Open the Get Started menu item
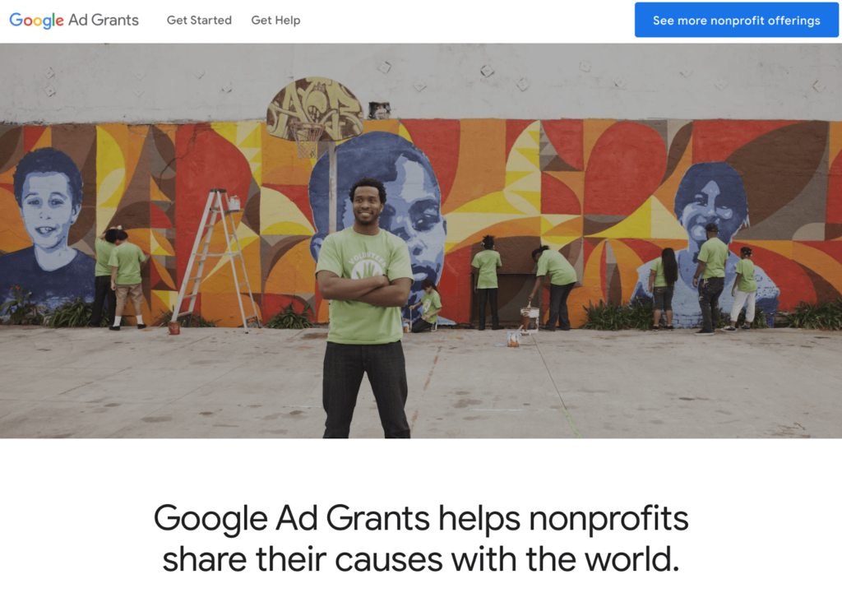 tap(199, 21)
